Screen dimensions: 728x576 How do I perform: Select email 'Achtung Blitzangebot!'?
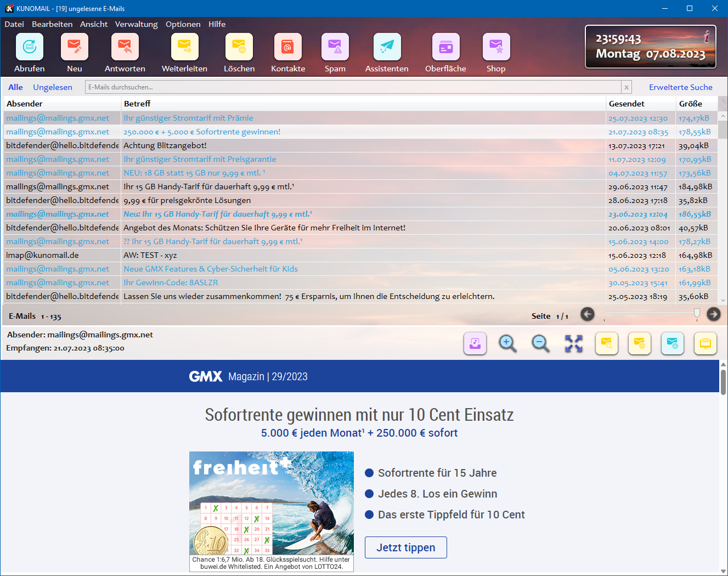pos(361,145)
